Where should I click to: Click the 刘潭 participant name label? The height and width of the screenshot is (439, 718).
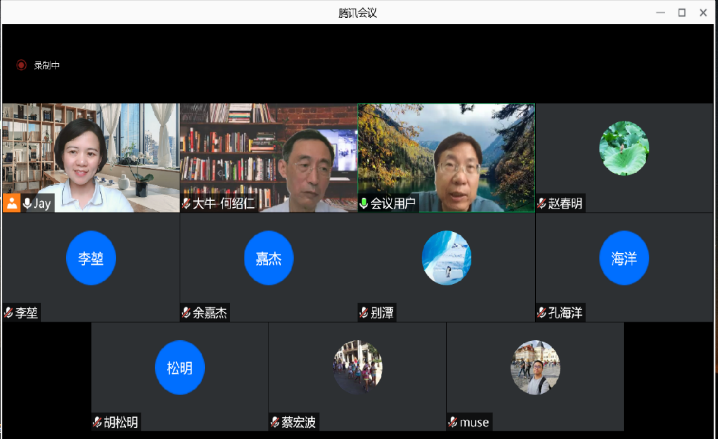[382, 313]
